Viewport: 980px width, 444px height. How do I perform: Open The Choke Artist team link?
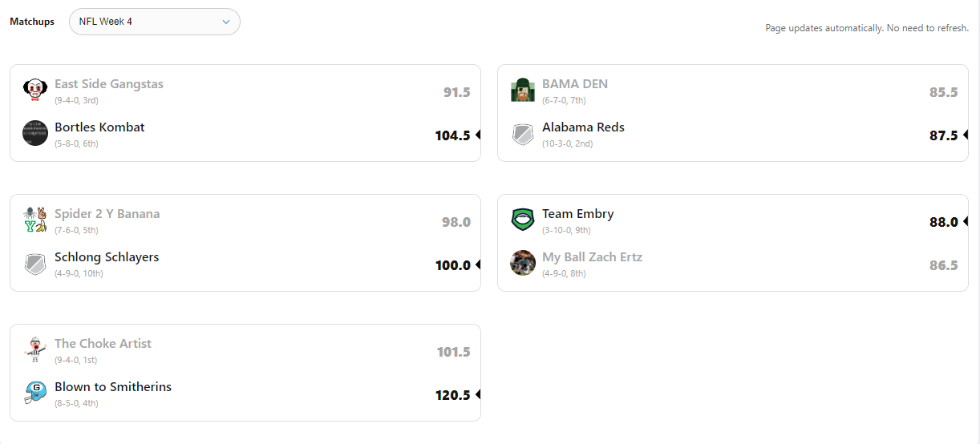point(103,344)
